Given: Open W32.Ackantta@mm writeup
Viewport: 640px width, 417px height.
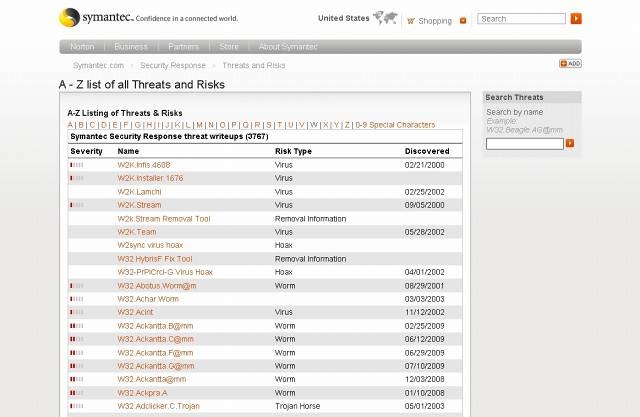Looking at the screenshot, I should 151,379.
